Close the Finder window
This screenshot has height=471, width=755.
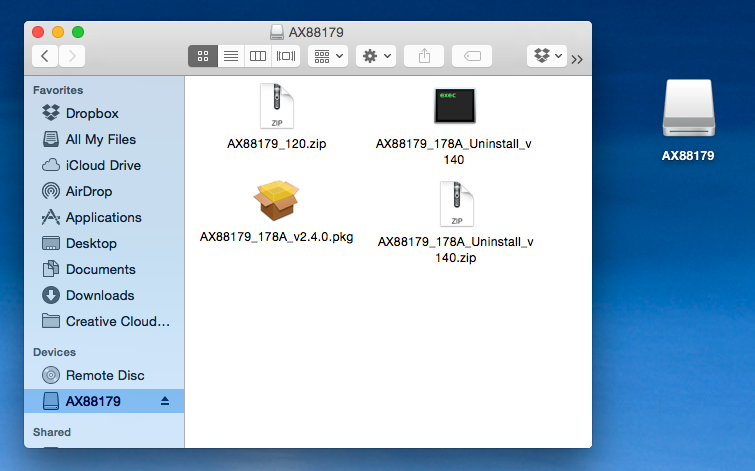pos(38,32)
